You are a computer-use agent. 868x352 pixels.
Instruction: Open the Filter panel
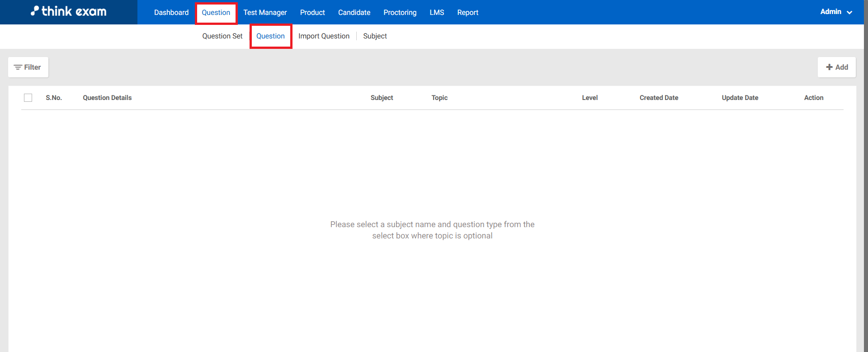click(28, 67)
